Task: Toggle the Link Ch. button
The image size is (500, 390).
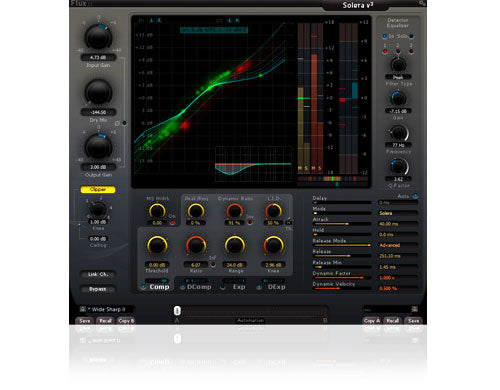Action: pos(98,274)
